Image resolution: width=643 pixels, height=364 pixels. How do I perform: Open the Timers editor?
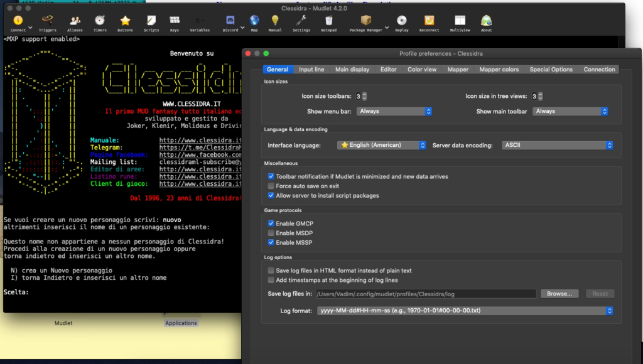click(x=100, y=23)
